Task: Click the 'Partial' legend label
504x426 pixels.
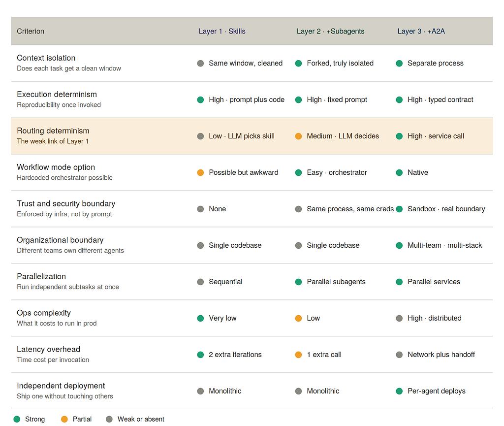Action: [82, 419]
